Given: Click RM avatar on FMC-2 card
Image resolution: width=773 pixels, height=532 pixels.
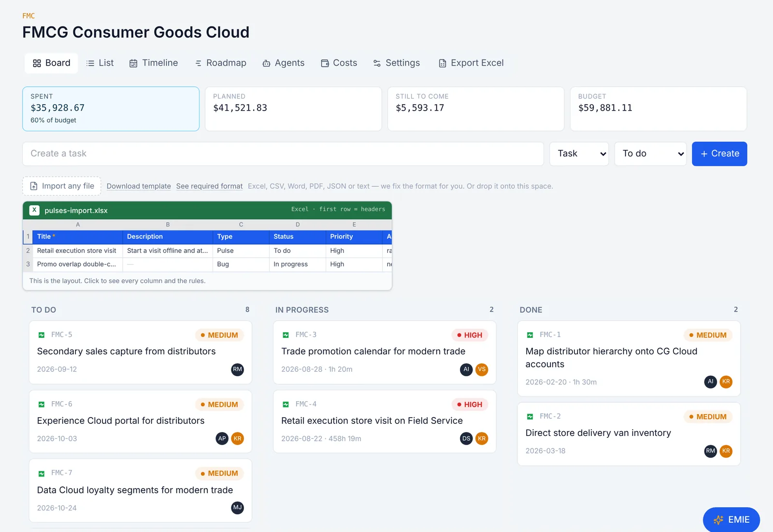Looking at the screenshot, I should (710, 451).
